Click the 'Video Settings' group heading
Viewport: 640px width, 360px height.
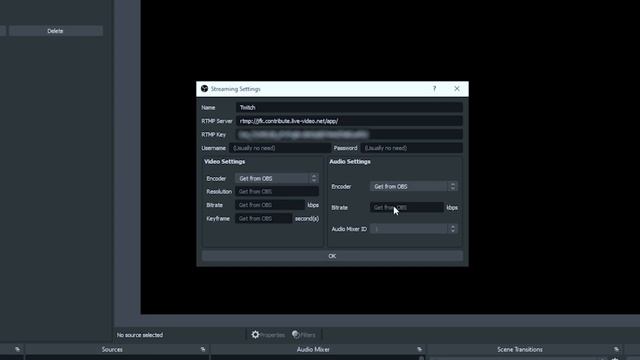[224, 162]
